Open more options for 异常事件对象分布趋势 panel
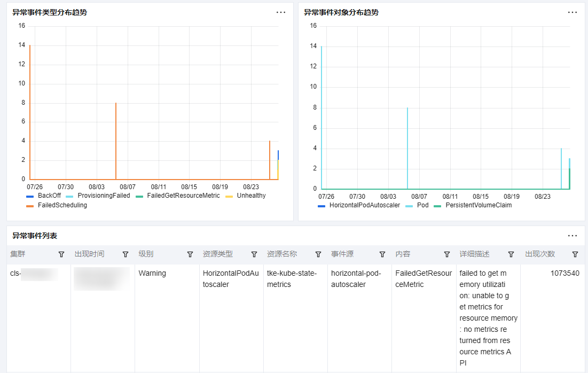 (573, 12)
